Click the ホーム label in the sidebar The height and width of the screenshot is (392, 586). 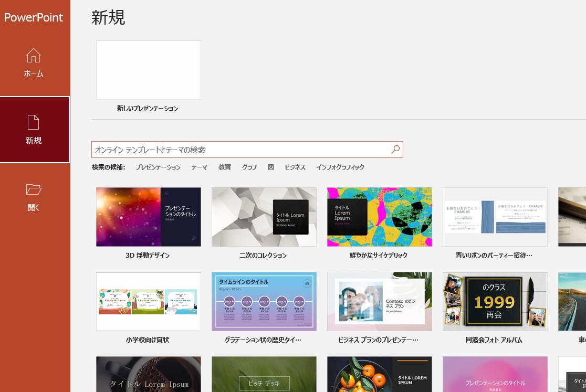point(34,73)
